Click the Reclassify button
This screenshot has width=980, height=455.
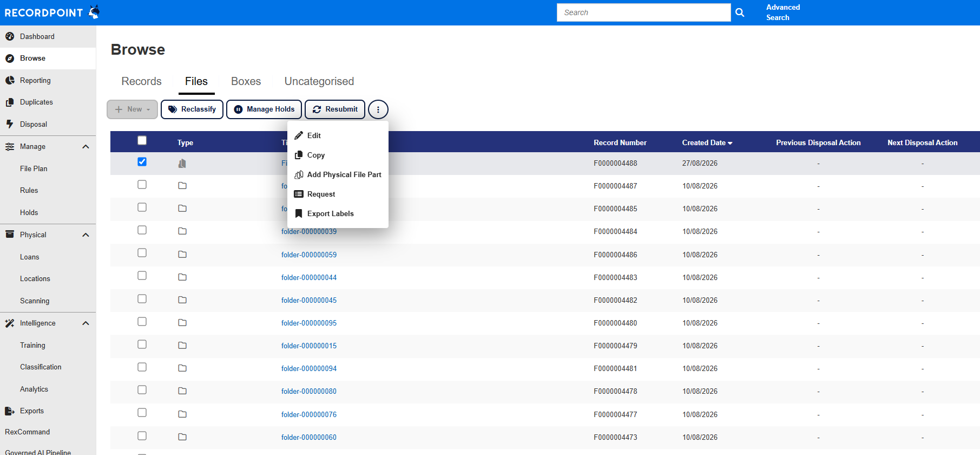(x=192, y=109)
